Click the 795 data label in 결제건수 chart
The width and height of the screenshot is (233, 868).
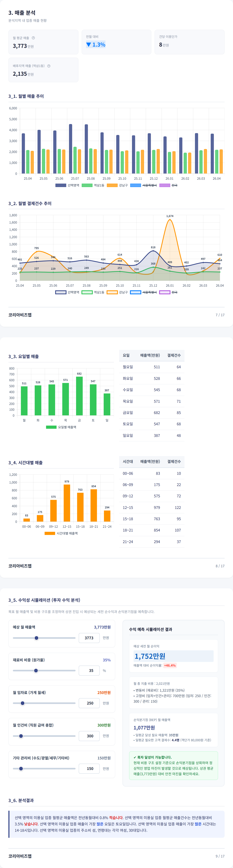[x=36, y=248]
